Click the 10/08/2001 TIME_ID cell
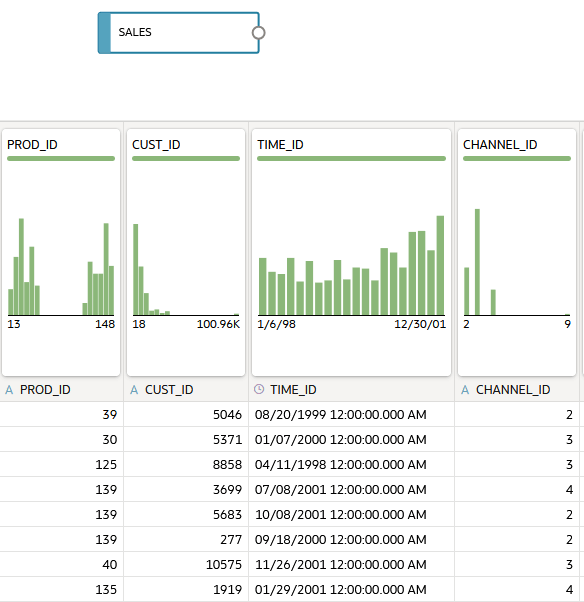 tap(352, 514)
